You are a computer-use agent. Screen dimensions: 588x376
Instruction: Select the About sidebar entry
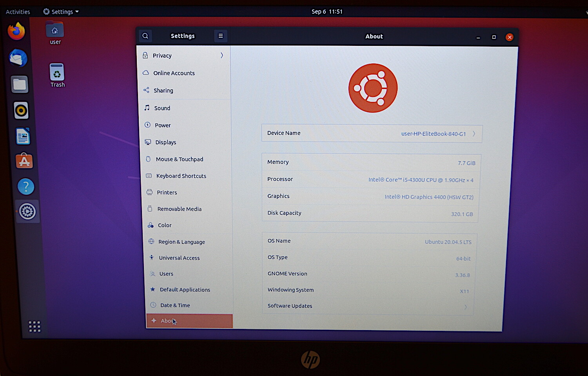189,321
